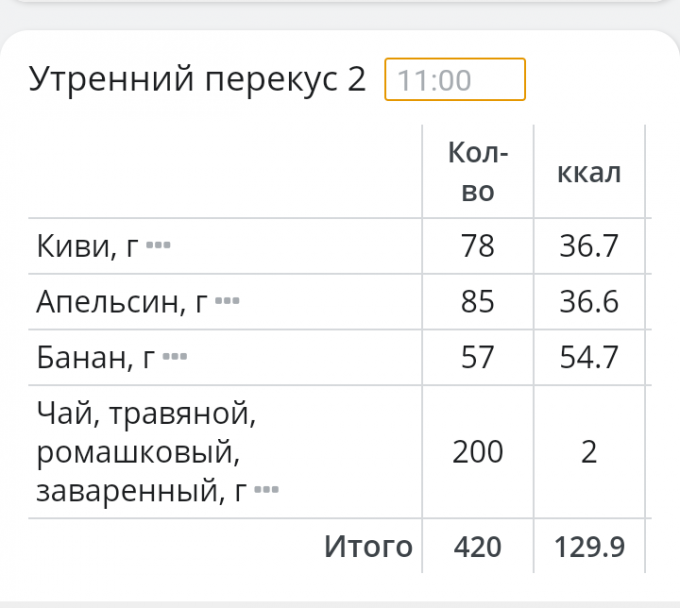Select the Киви, г food name
Image resolution: width=680 pixels, height=608 pixels.
86,246
